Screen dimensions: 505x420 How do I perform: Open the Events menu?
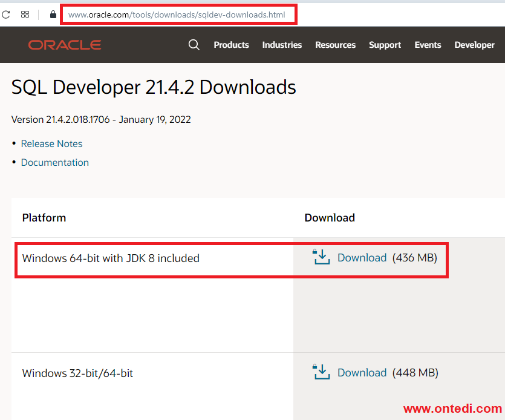pos(428,45)
